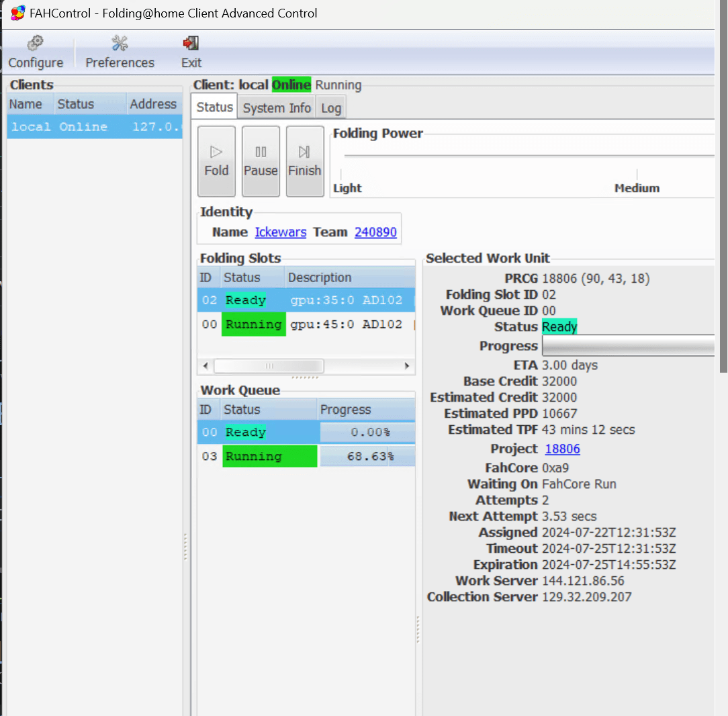This screenshot has width=728, height=716.
Task: Click Work Queue Status column header
Action: point(269,409)
